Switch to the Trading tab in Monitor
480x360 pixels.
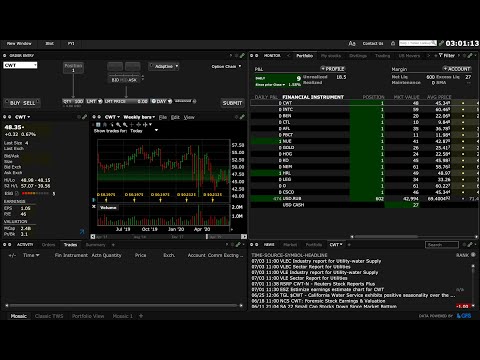[382, 56]
